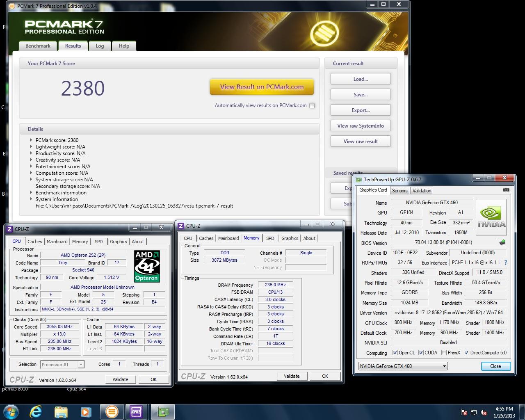
Task: Click the NVIDIA logo in GPU-Z
Action: pyautogui.click(x=491, y=217)
